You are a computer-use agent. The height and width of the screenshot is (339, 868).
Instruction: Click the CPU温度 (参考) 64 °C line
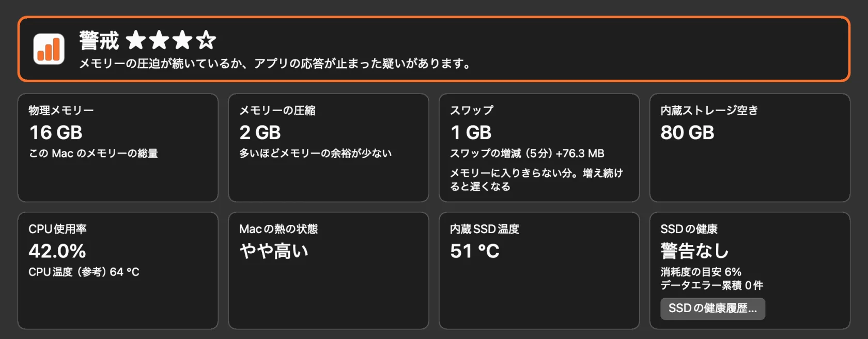click(x=84, y=272)
